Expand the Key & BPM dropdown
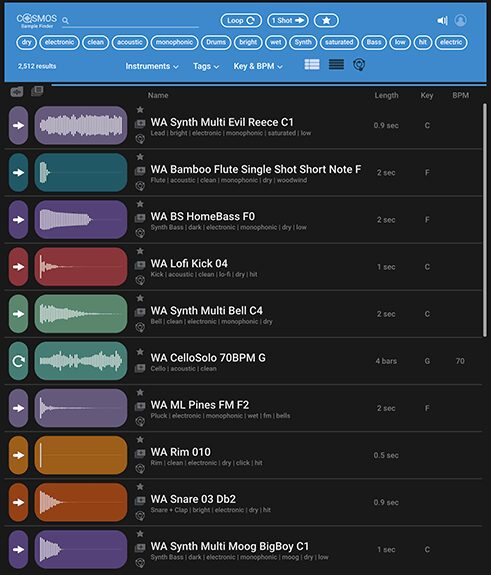The image size is (491, 575). click(x=258, y=66)
